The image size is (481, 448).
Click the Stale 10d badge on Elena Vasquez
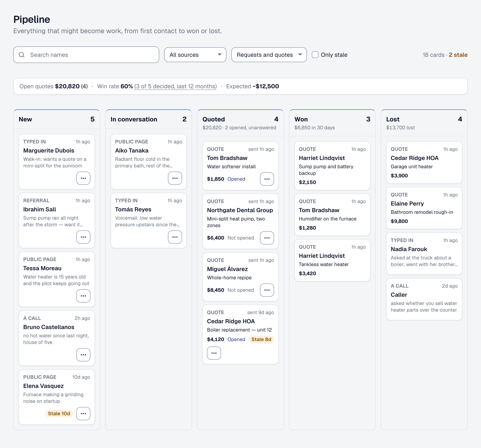click(x=59, y=413)
